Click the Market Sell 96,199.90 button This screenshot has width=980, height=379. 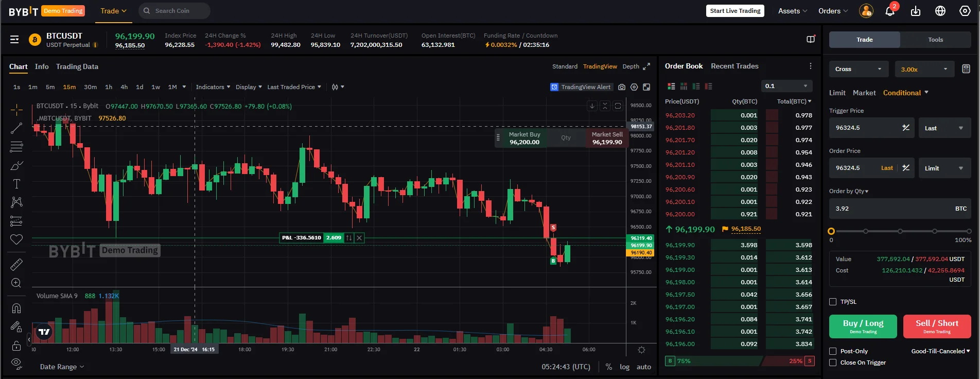click(607, 138)
